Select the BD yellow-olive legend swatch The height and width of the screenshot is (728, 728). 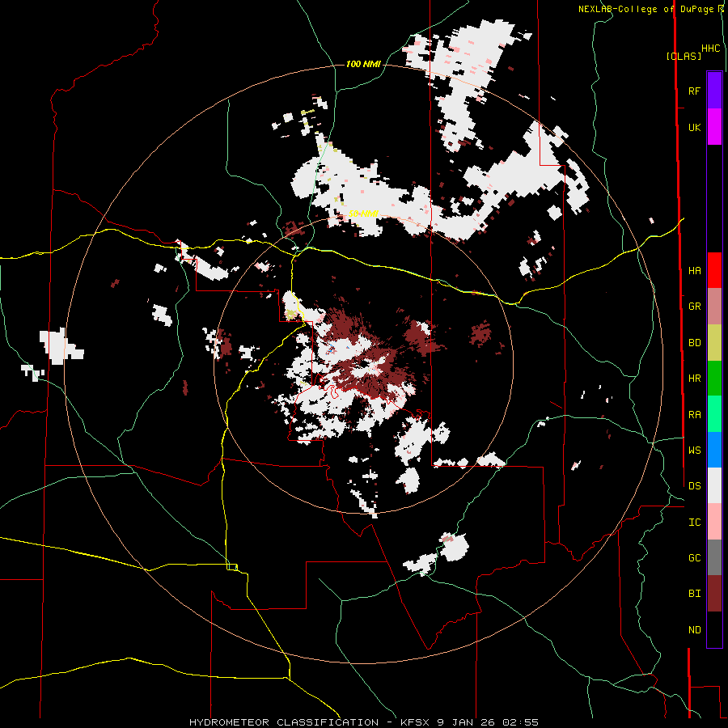pos(714,343)
